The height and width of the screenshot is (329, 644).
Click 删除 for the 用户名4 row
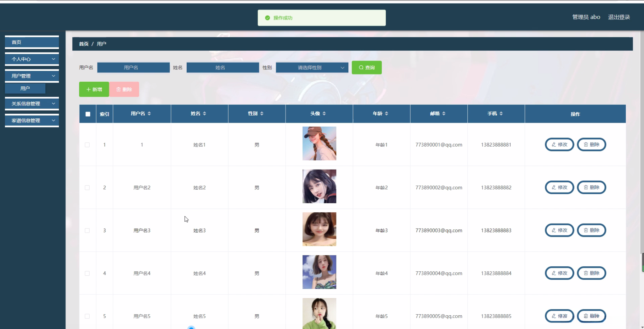(592, 273)
